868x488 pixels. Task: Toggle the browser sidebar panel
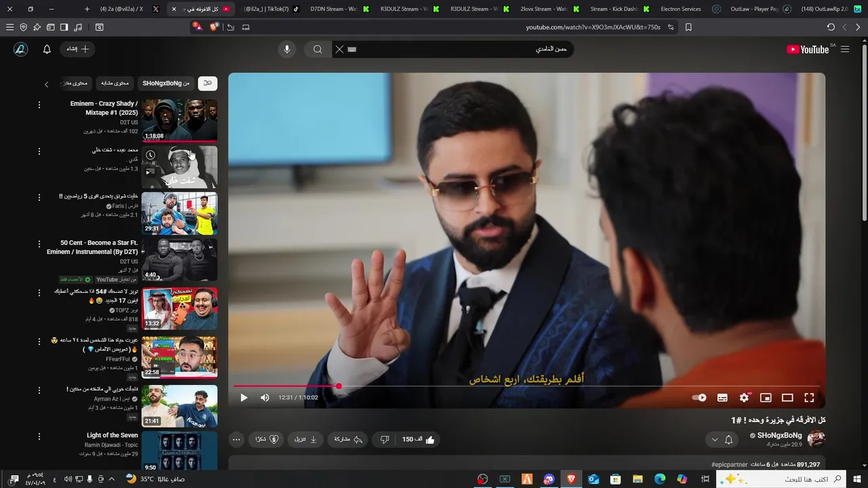click(x=64, y=27)
